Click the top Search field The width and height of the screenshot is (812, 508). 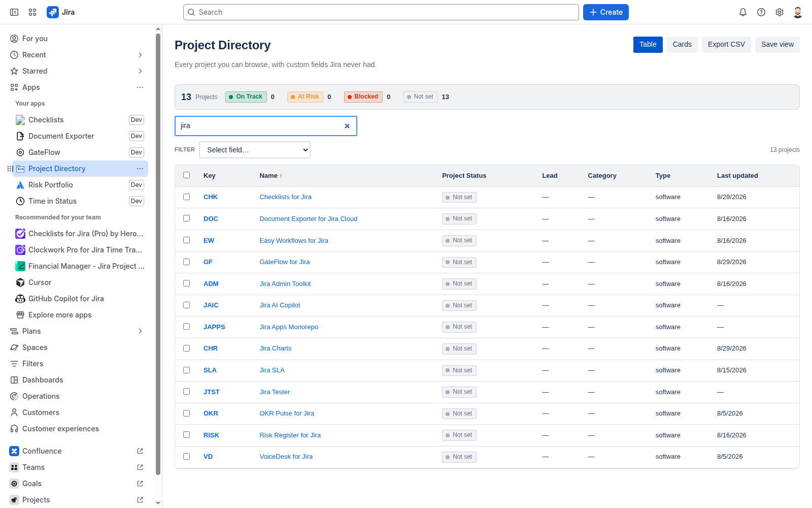coord(381,12)
